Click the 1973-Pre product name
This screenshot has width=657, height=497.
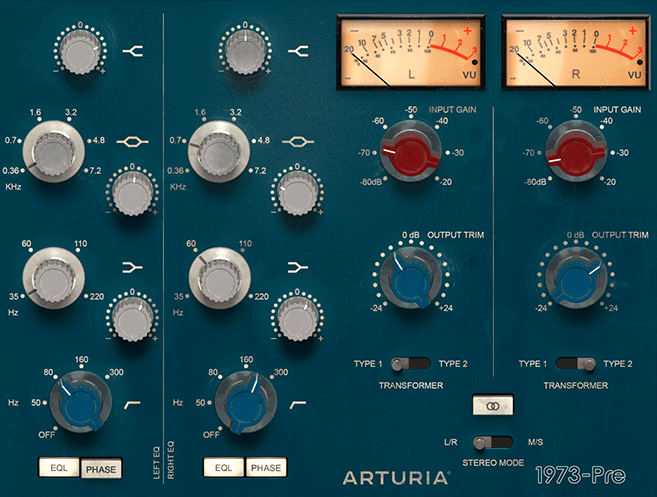(x=581, y=476)
